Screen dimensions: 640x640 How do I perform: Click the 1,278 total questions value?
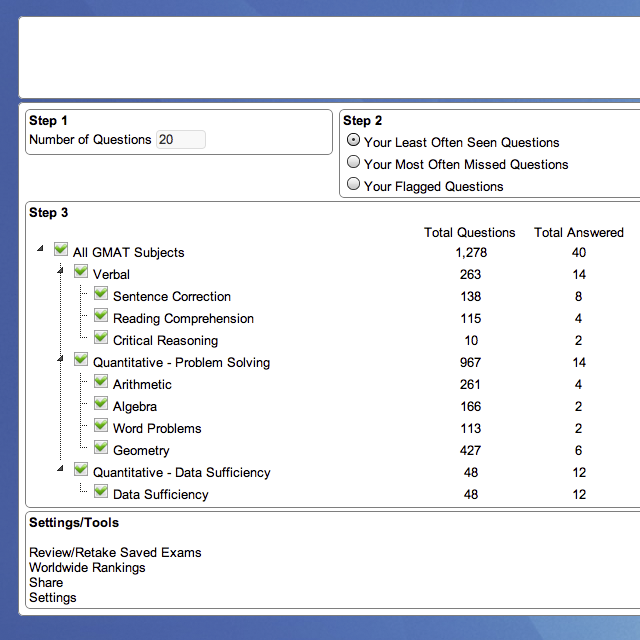pyautogui.click(x=471, y=253)
